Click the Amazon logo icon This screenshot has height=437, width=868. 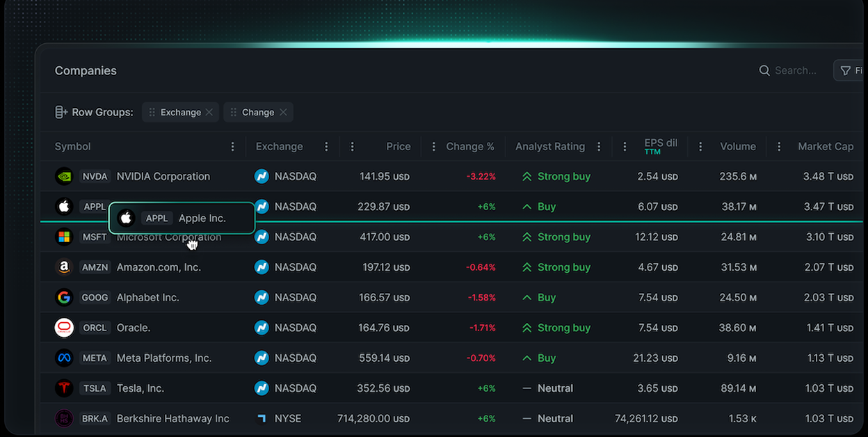tap(64, 267)
